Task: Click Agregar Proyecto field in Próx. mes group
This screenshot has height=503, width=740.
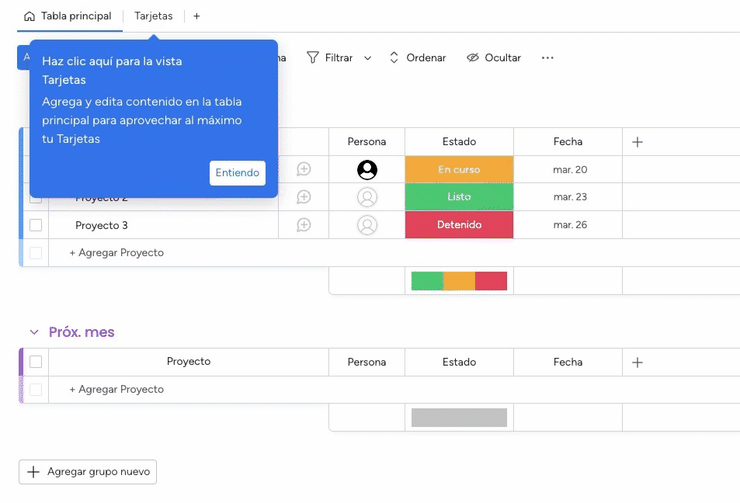Action: pyautogui.click(x=116, y=389)
